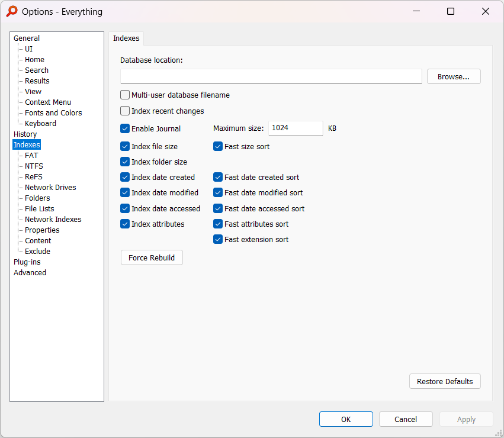Click the Cancel button
504x438 pixels.
point(406,419)
